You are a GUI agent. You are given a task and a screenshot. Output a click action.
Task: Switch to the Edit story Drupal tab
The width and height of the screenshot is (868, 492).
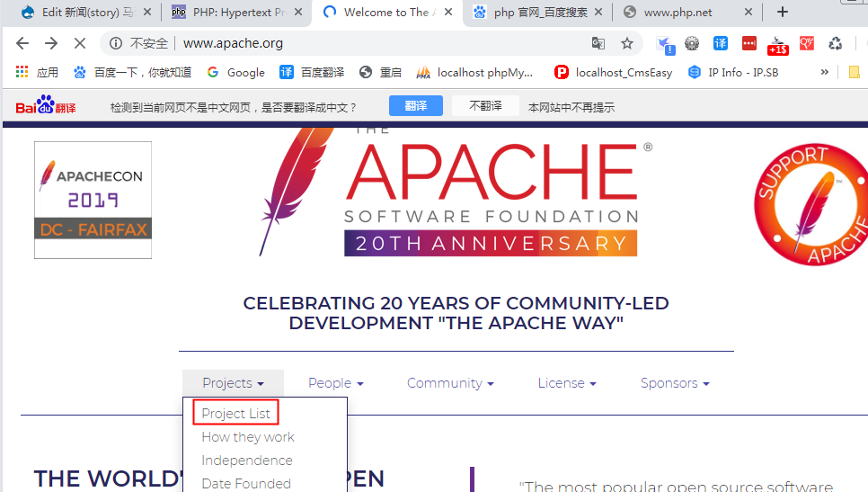point(80,13)
